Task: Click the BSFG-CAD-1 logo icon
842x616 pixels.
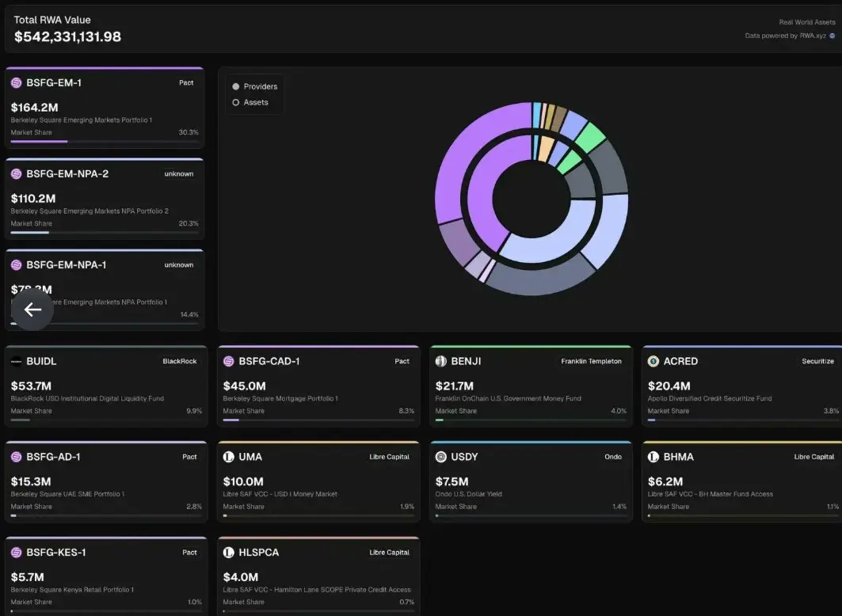Action: (228, 361)
